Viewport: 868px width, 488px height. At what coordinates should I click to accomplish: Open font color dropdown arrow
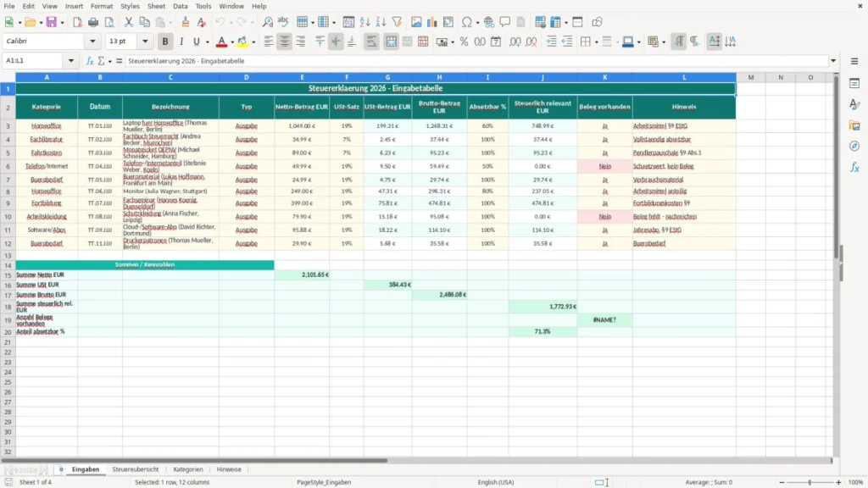232,42
